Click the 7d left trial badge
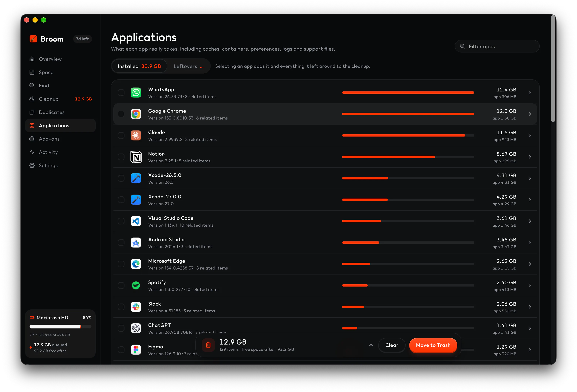This screenshot has height=392, width=577. (x=82, y=39)
